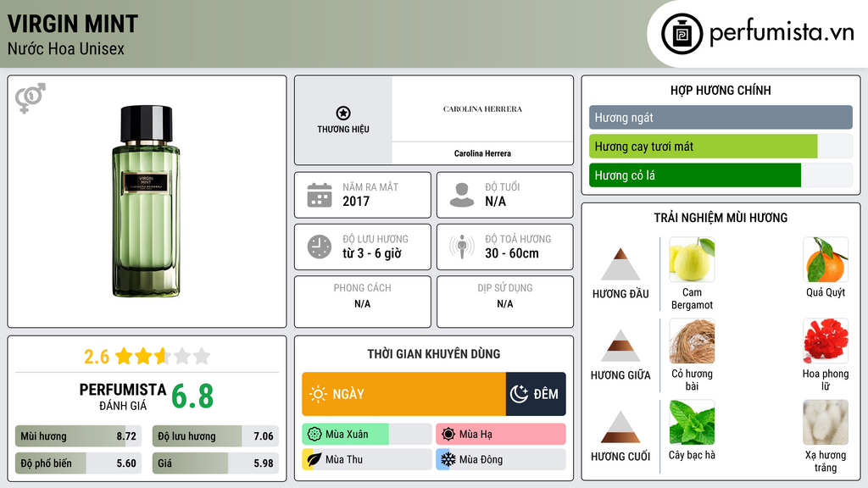
Task: Click the perfumista.vn perfume bottle logo
Action: pyautogui.click(x=680, y=34)
